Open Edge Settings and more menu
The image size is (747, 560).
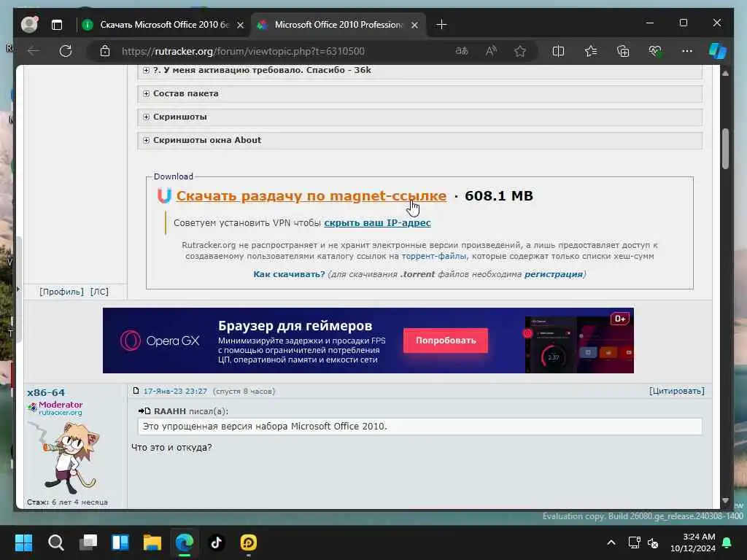(687, 51)
